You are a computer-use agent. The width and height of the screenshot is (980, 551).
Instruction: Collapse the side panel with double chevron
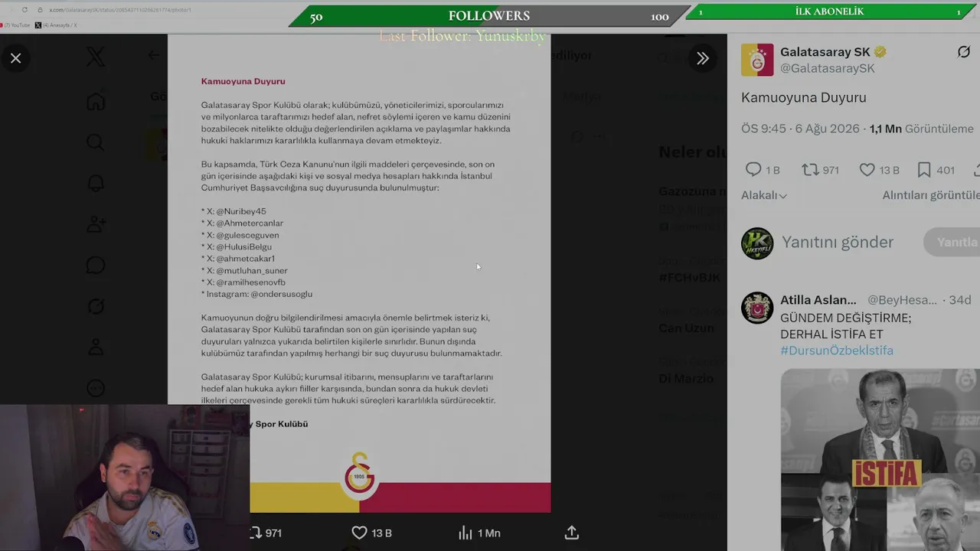702,58
